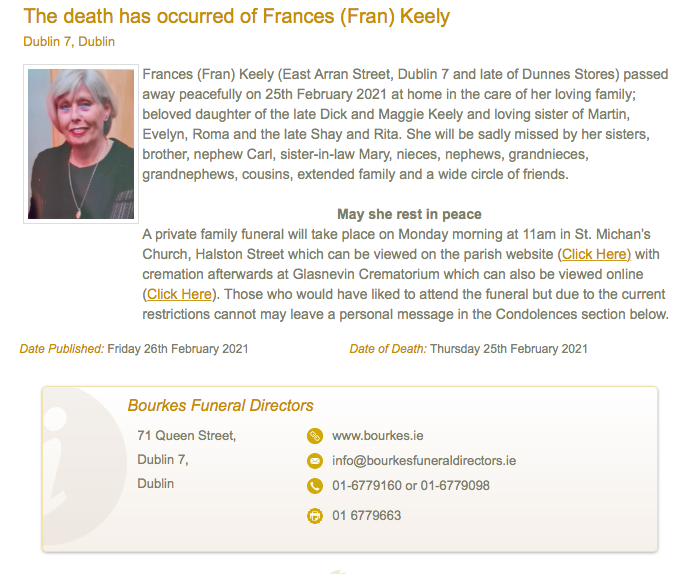Open the parish website Click Here link
Viewport: 697px width, 574px height.
click(x=594, y=254)
